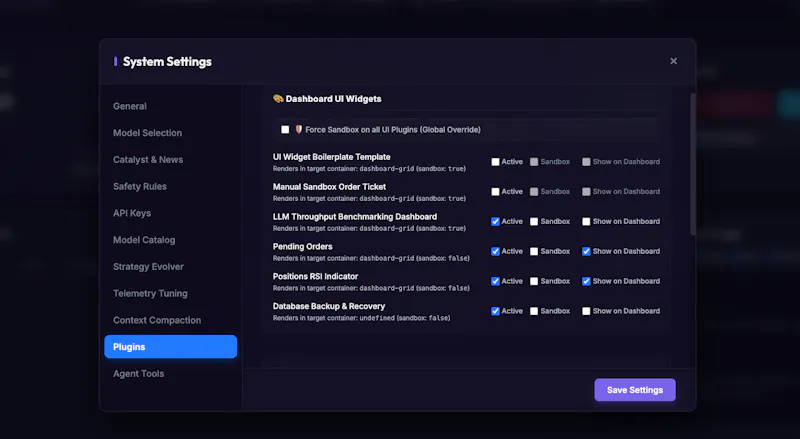The height and width of the screenshot is (439, 800).
Task: Show LLM Throughput Benchmarking Dashboard on dashboard
Action: (586, 222)
